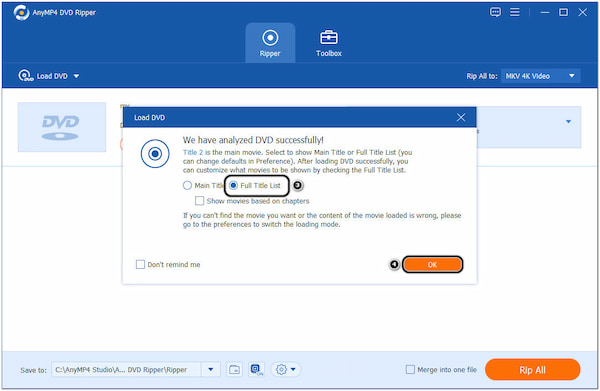Click the Toolbox briefcase icon
Viewport: 600px width, 391px height.
click(x=329, y=37)
